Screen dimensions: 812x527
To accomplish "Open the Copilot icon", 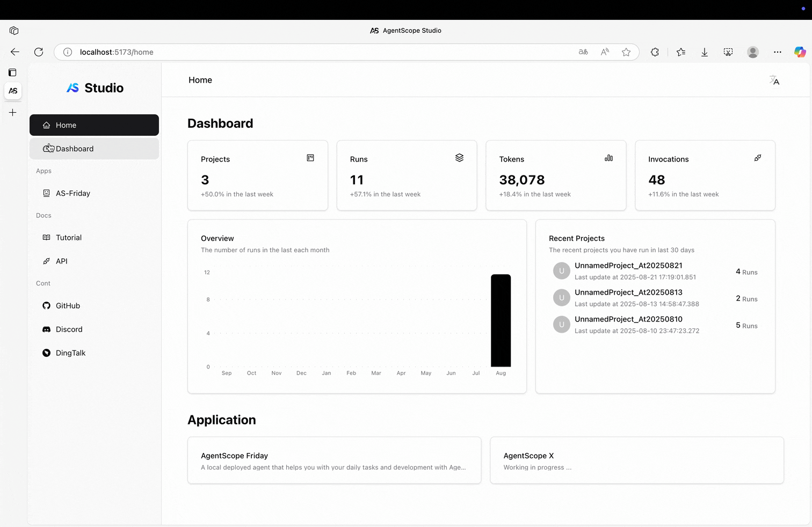I will pos(800,52).
